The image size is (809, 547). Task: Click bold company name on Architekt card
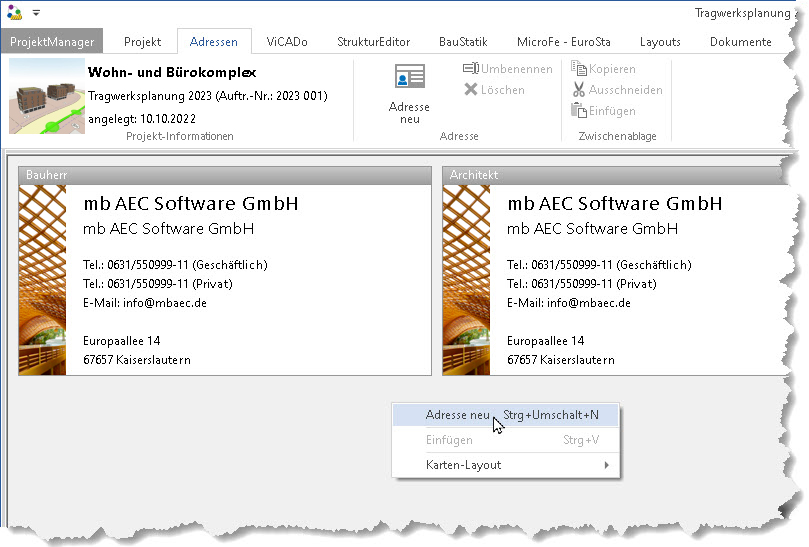pyautogui.click(x=615, y=203)
